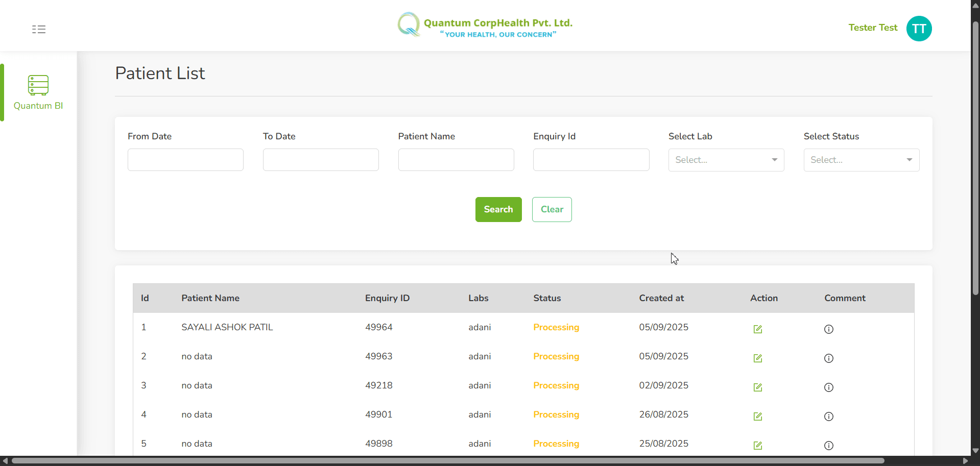Open the sidebar collapse hamburger icon

(x=39, y=29)
